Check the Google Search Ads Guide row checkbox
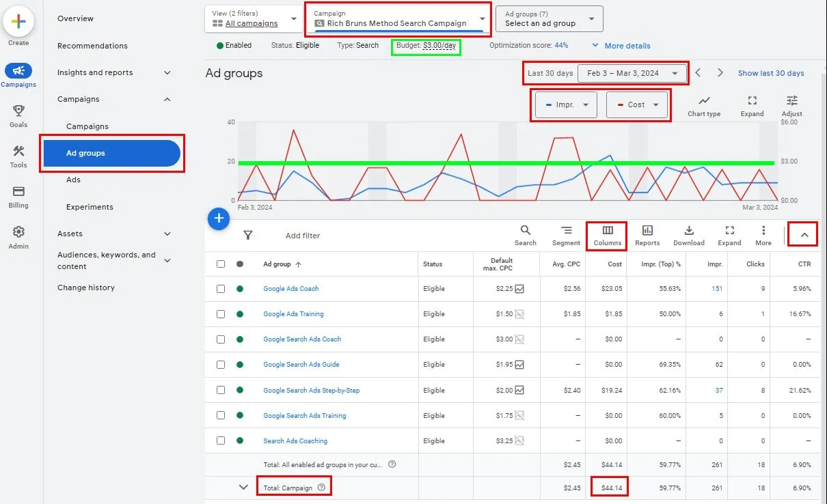827x504 pixels. pyautogui.click(x=221, y=365)
